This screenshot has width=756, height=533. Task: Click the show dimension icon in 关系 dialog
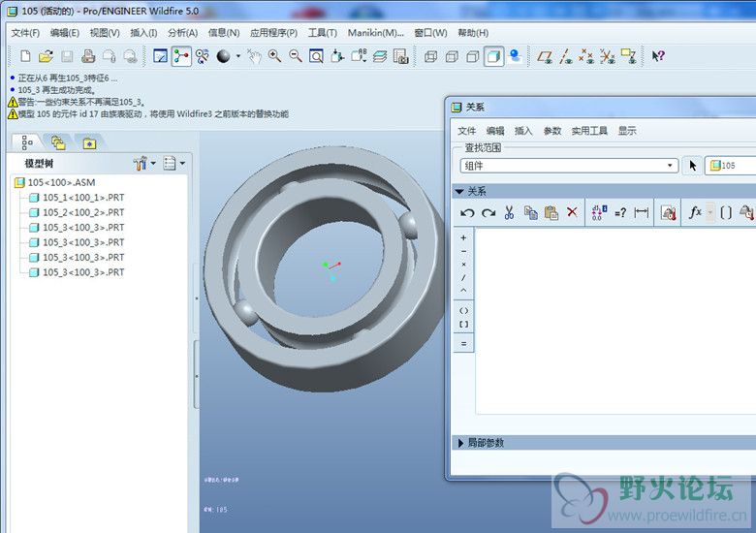(x=642, y=212)
